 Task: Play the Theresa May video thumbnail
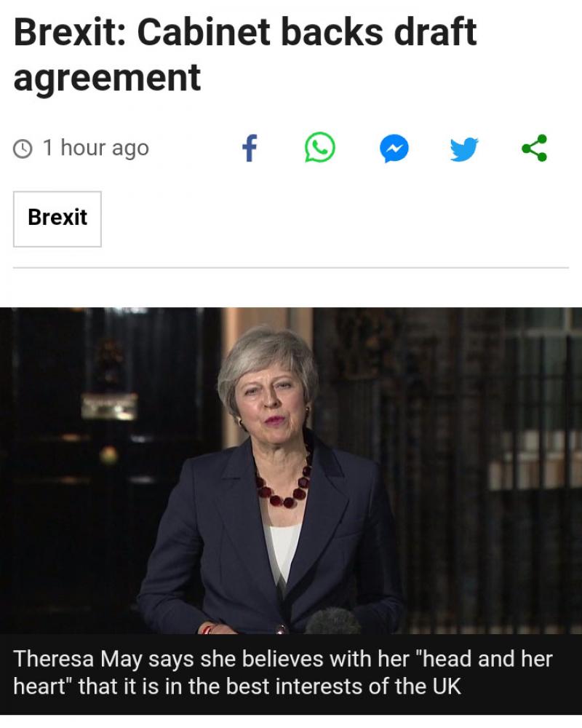pos(291,470)
